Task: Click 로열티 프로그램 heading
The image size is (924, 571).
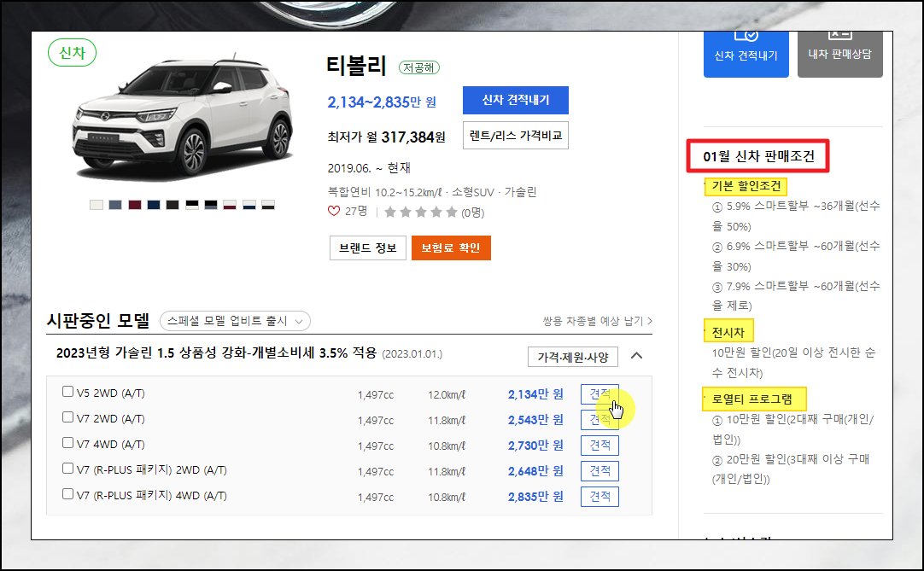Action: click(752, 399)
